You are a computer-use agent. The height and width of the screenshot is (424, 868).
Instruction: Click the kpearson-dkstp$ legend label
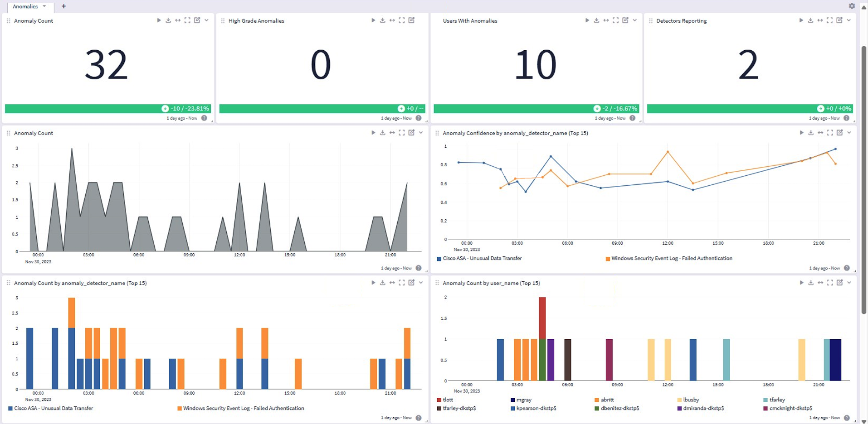(536, 409)
